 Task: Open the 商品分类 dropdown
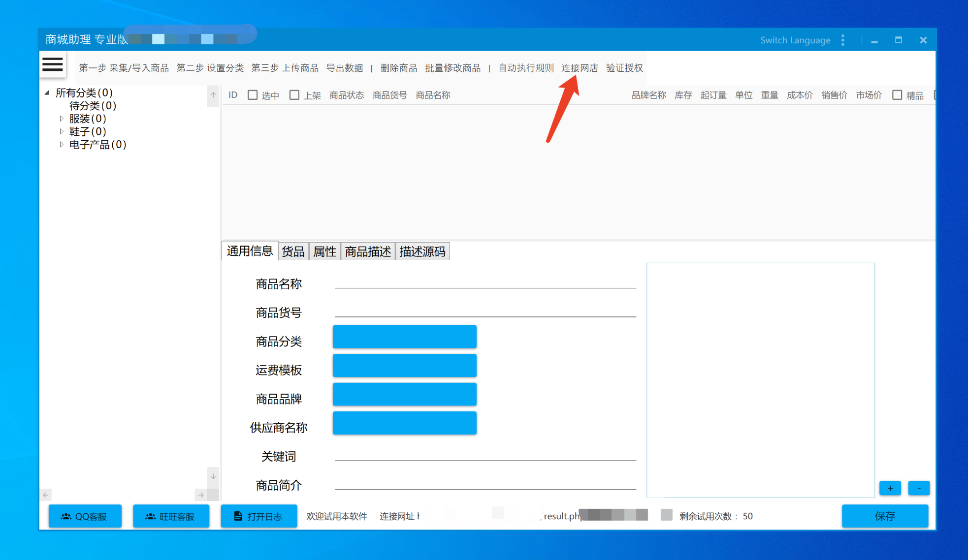[404, 337]
